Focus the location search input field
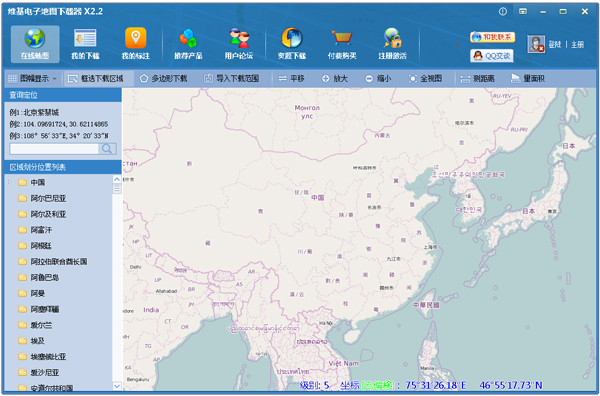The image size is (600, 396). tap(54, 149)
